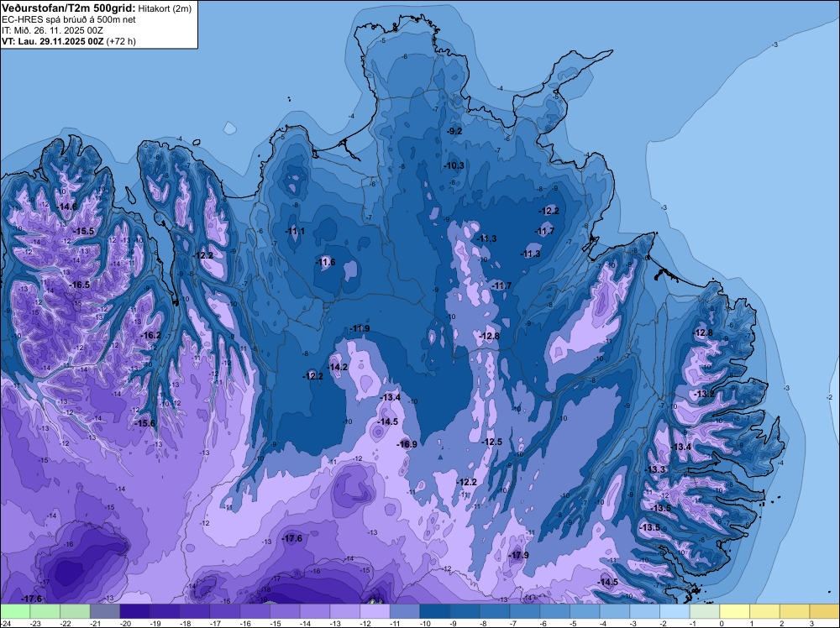Pick the legend swatch labeled -13
Screen dimensions: 840x628
(345, 611)
